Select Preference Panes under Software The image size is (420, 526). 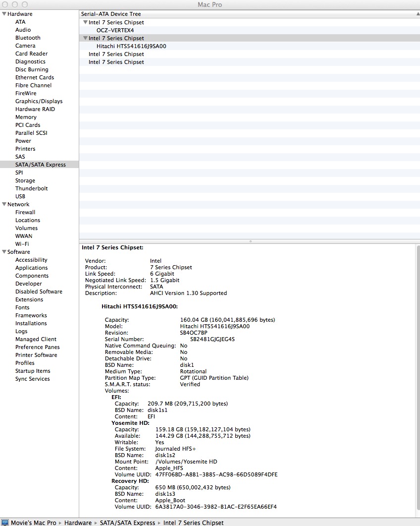tap(38, 347)
